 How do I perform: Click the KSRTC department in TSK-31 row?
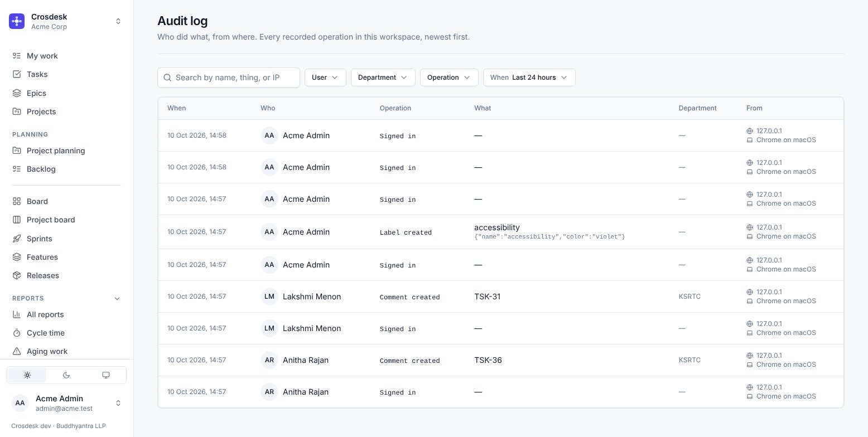(689, 297)
